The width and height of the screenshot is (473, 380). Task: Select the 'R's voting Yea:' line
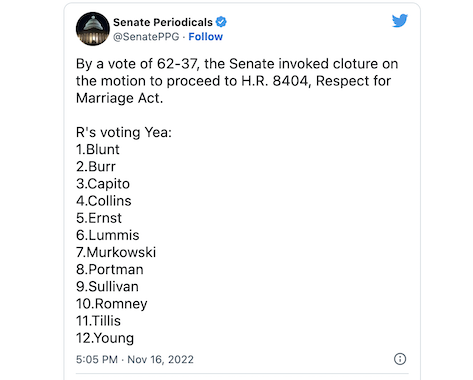124,132
